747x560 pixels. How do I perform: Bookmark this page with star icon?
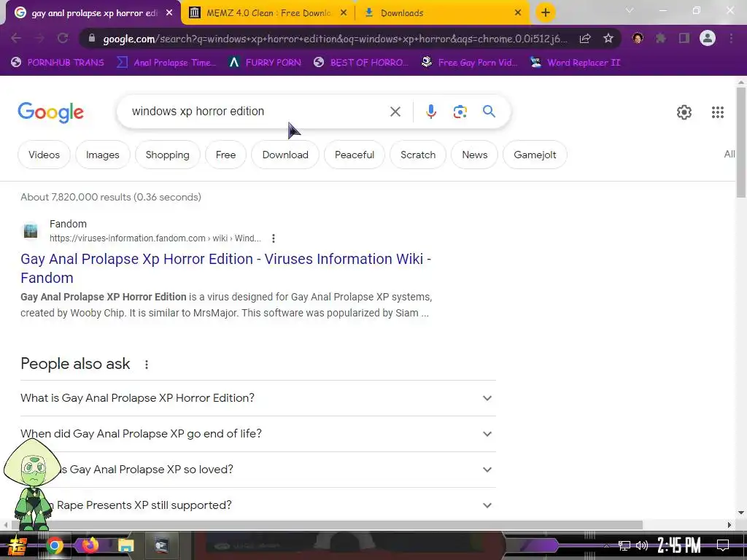click(608, 39)
